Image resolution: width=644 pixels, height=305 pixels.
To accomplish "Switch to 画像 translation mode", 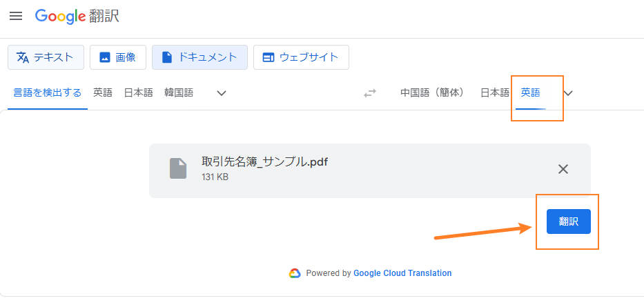I will [118, 57].
